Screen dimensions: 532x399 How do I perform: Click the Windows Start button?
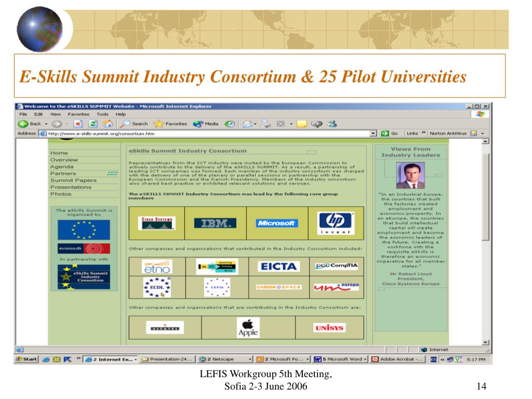26,359
